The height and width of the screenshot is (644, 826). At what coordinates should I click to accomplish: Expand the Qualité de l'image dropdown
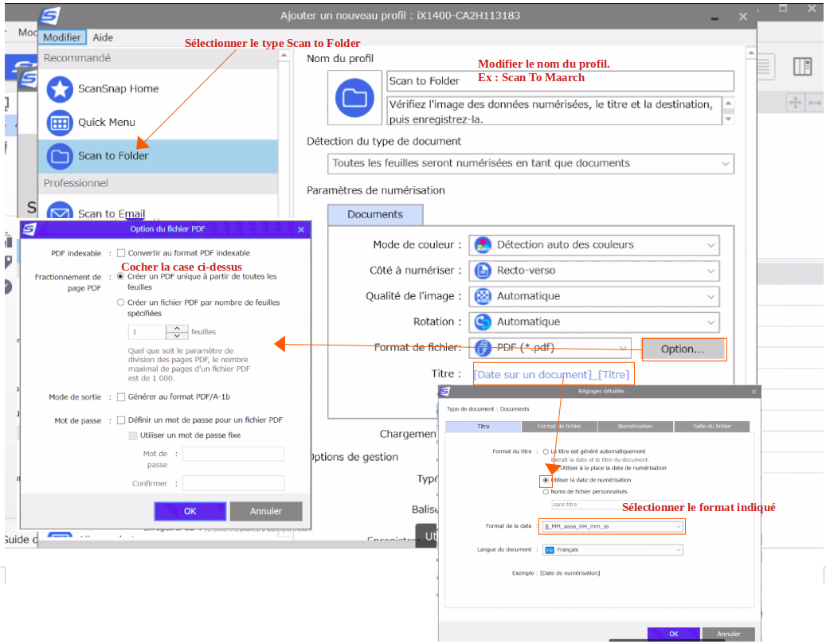(x=594, y=296)
